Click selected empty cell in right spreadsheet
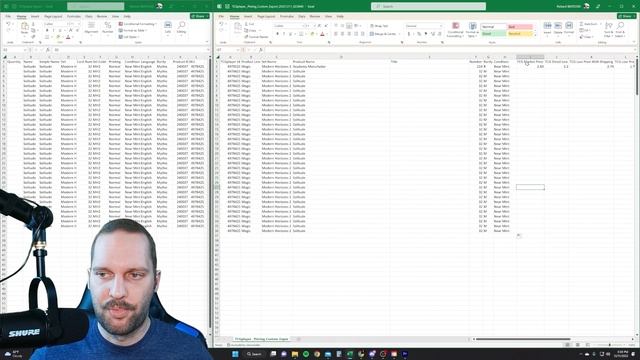 (530, 187)
